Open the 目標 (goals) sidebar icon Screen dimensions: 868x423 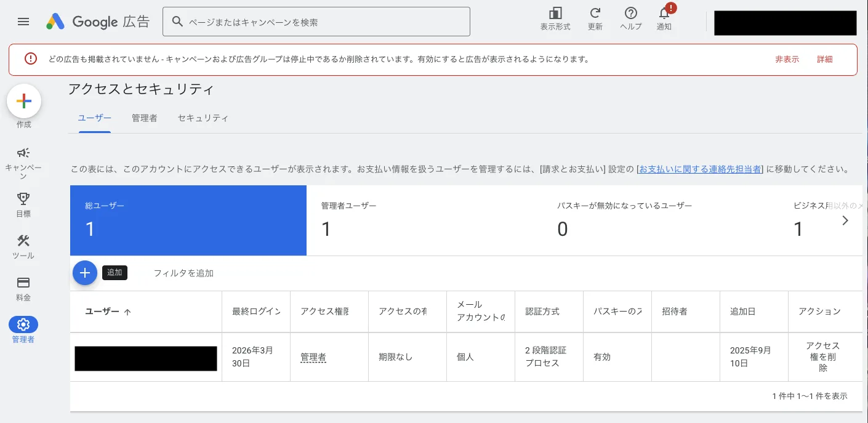23,197
